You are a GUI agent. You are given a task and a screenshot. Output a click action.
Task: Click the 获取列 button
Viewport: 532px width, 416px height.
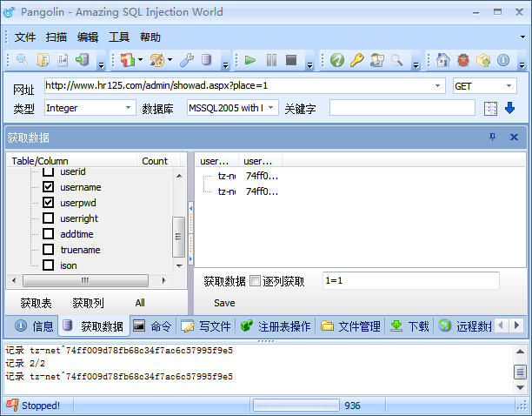click(88, 303)
